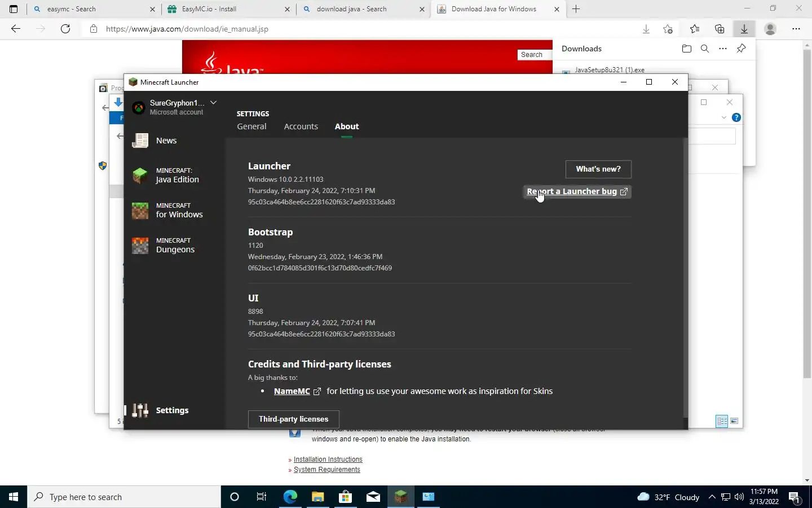Open Windows Start menu

[14, 497]
